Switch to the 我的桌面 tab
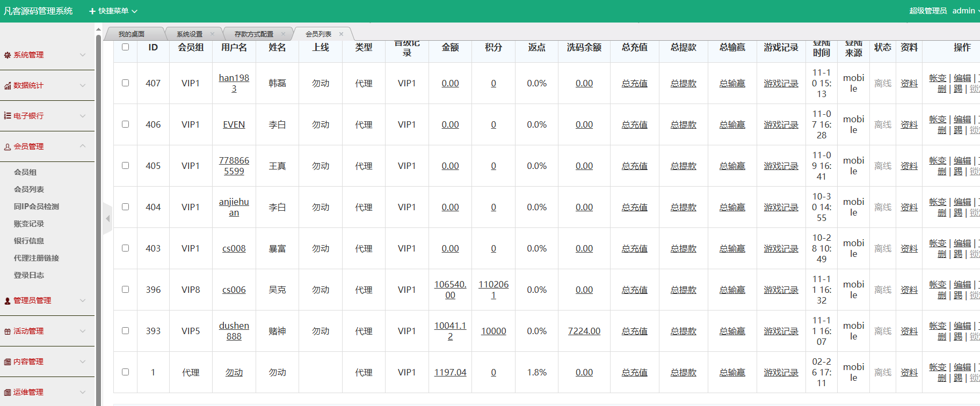 click(x=132, y=34)
